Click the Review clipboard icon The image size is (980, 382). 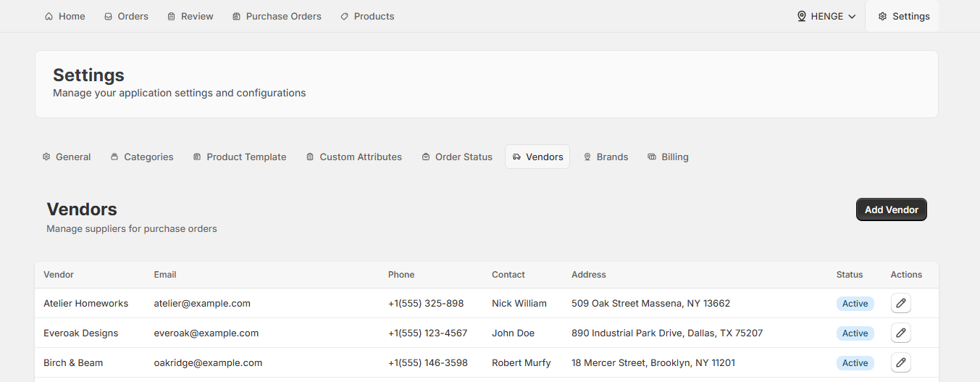[x=171, y=16]
